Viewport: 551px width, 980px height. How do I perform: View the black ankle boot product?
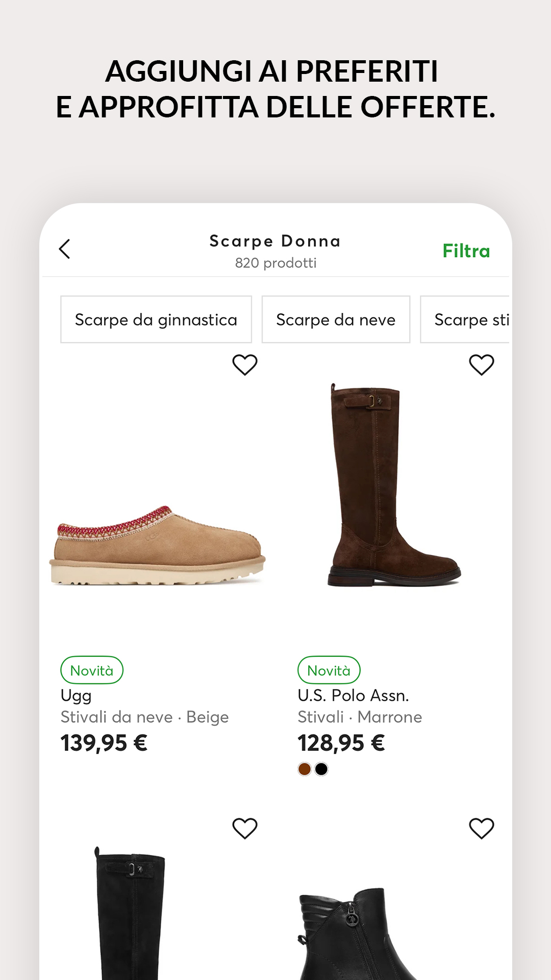[357, 934]
